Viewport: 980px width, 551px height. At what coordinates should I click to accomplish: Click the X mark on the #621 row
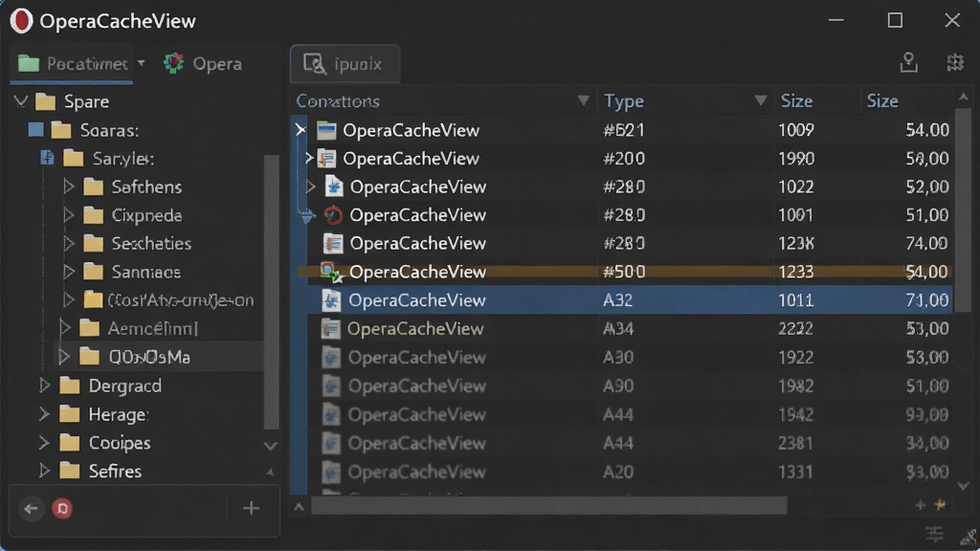(301, 130)
